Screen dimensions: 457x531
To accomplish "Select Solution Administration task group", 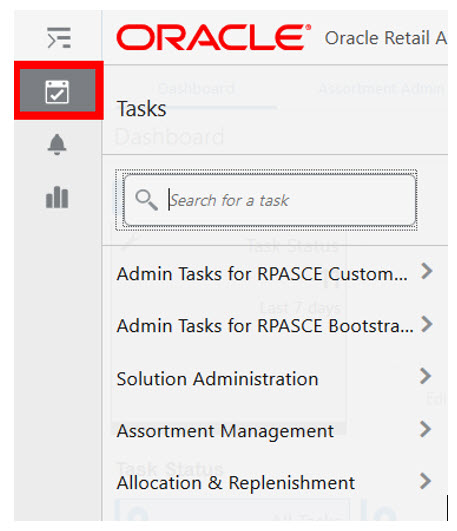I will pos(217,379).
